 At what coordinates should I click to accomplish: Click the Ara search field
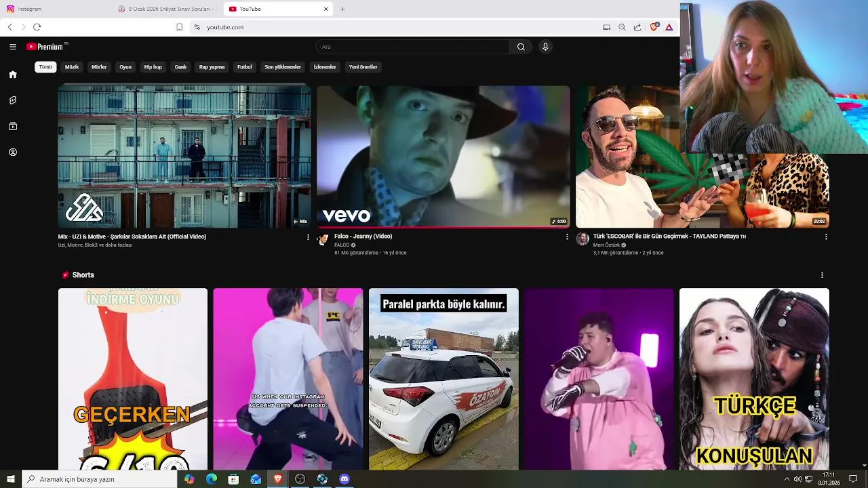[x=412, y=47]
